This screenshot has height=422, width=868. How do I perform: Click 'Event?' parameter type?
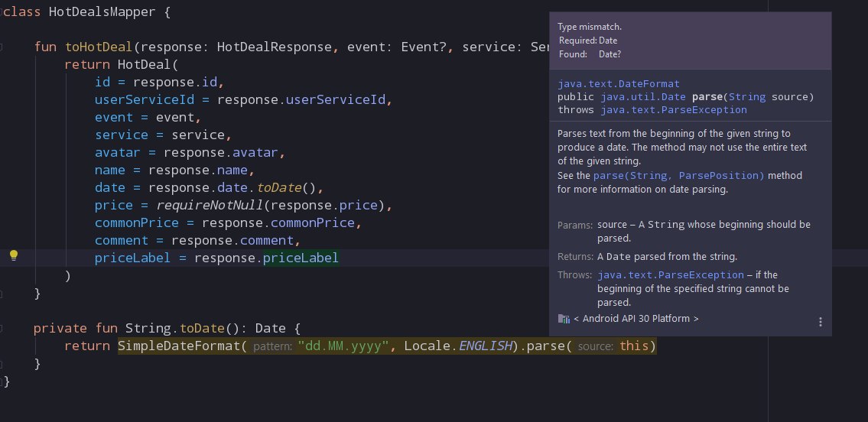point(424,47)
